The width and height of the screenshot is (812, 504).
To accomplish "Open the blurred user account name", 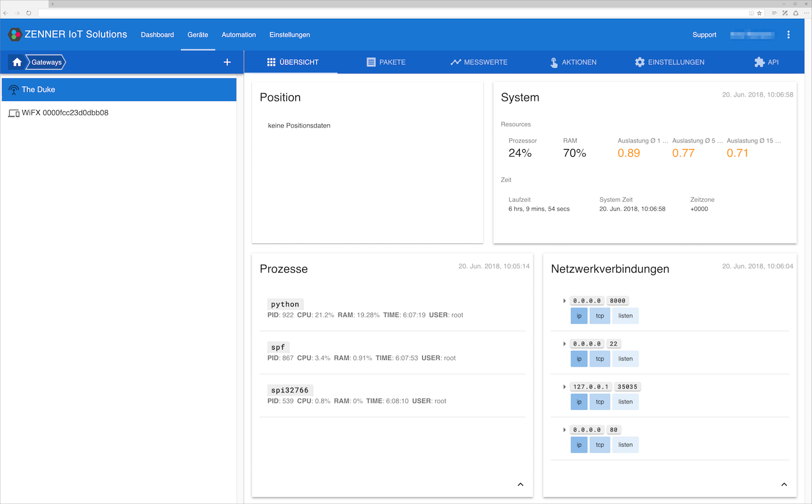I will tap(752, 35).
